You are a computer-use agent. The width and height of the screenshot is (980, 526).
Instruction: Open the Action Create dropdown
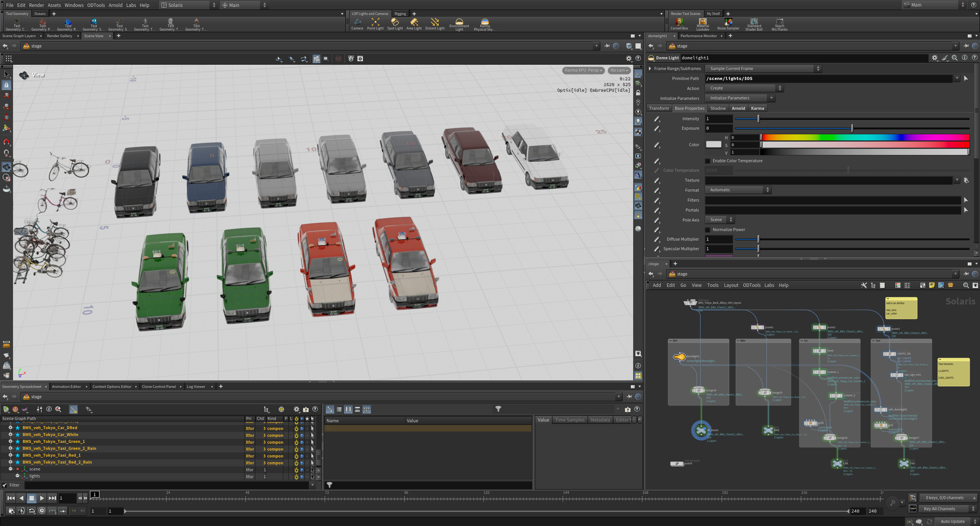pyautogui.click(x=744, y=88)
